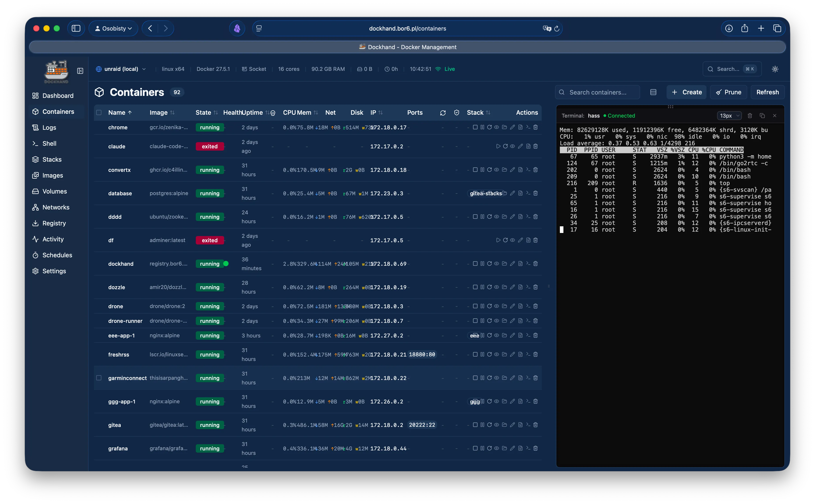Start the exited claude container
Viewport: 815px width, 504px height.
coord(498,146)
